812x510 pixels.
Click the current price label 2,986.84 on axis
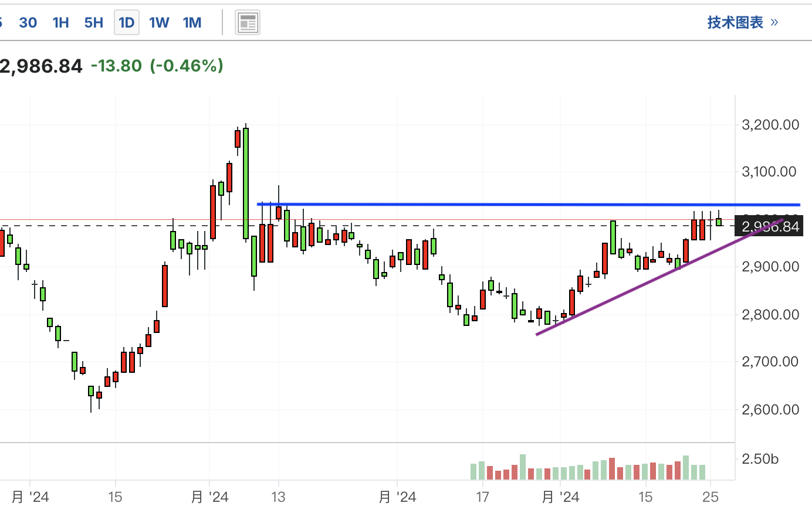769,226
